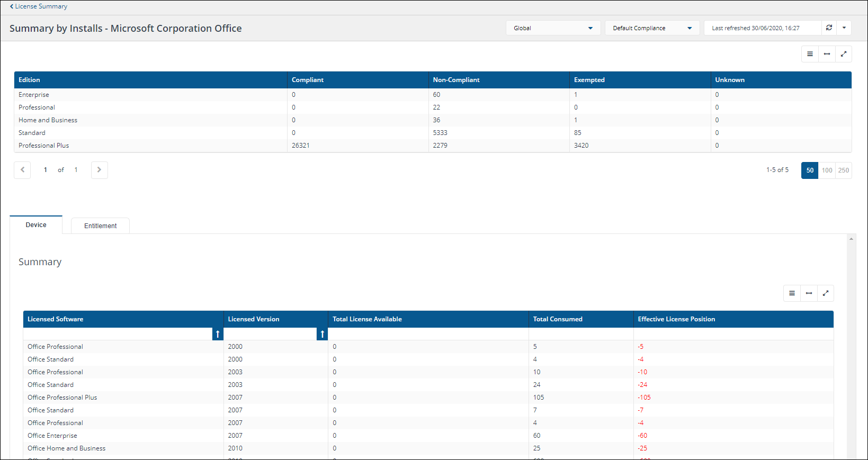Screen dimensions: 868x460
Task: Click the Licensed Version sort arrow icon
Action: [x=322, y=334]
